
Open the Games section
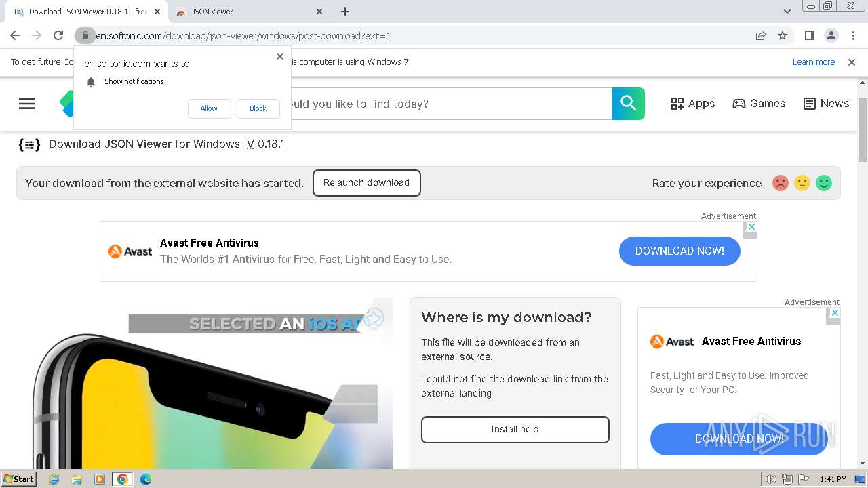(759, 104)
